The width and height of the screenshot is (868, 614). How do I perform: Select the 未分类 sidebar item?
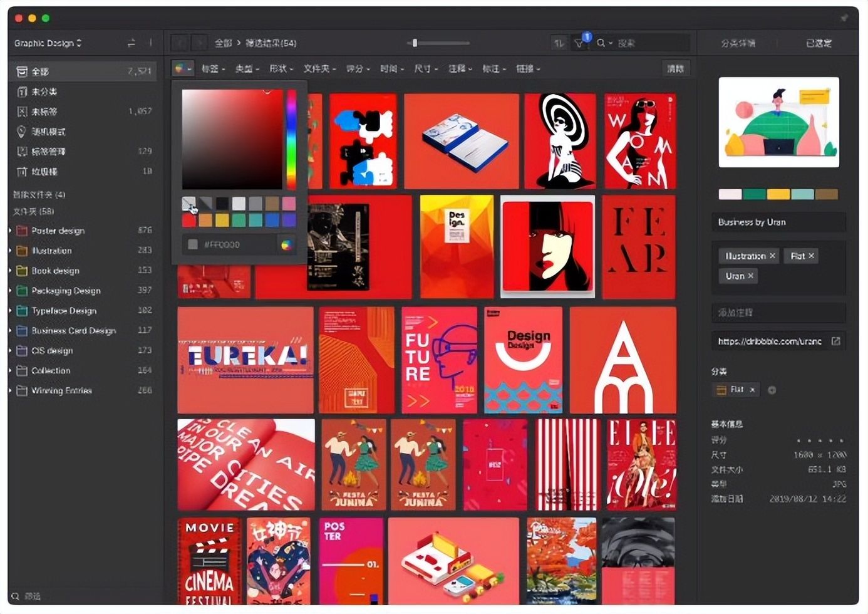(84, 91)
